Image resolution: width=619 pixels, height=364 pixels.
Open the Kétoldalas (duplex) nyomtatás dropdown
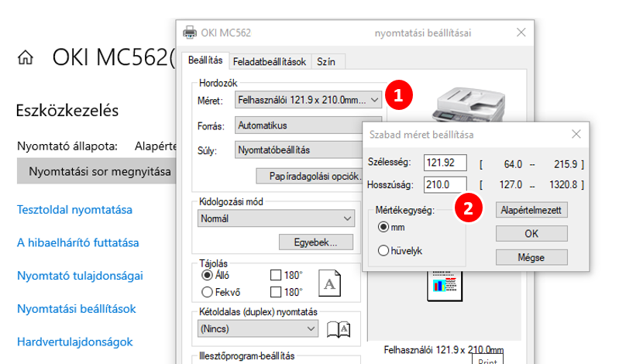click(258, 328)
